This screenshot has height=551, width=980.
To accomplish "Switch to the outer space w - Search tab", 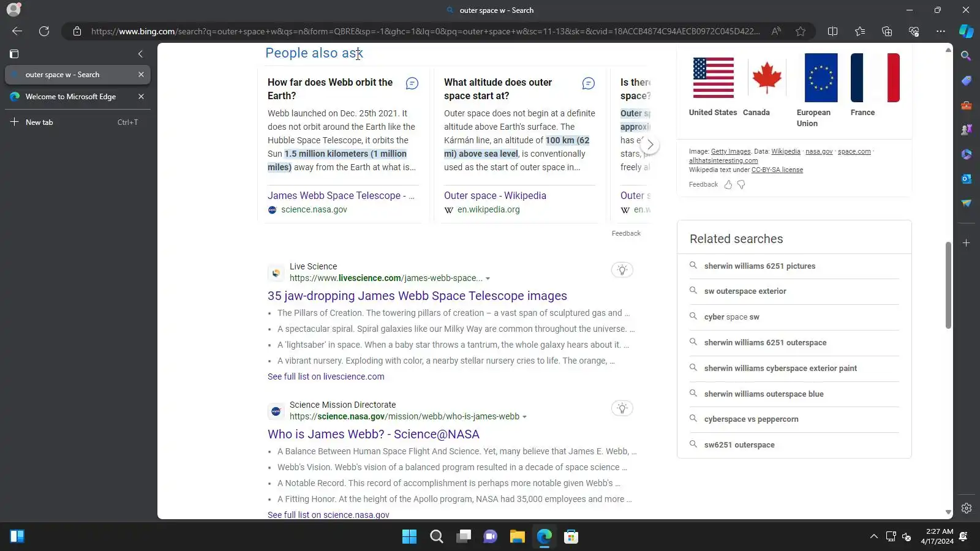I will pos(78,75).
